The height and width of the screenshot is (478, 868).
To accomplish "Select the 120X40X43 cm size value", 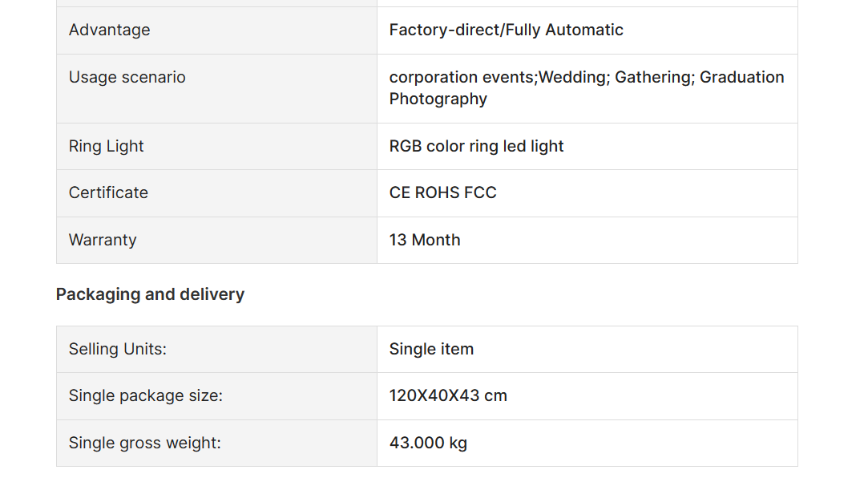I will click(448, 396).
